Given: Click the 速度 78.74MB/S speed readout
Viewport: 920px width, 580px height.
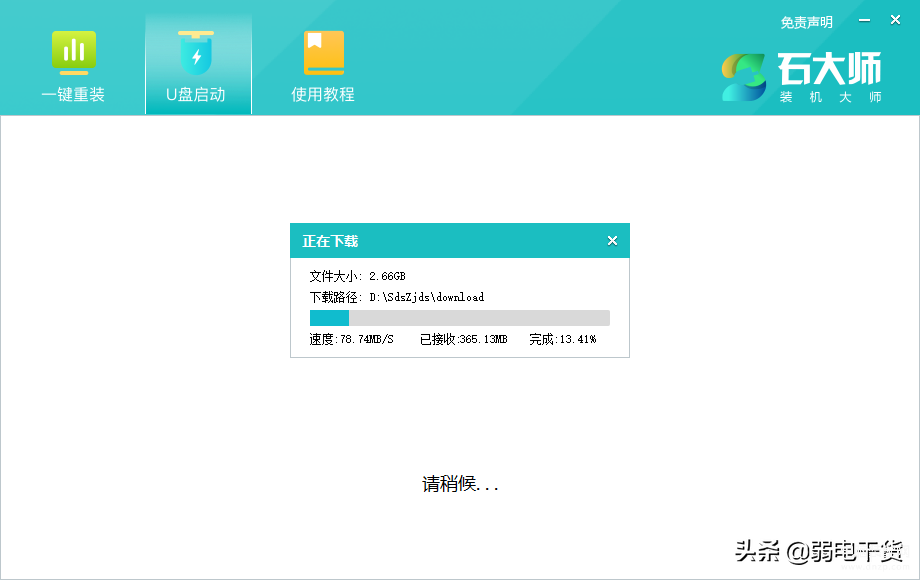Looking at the screenshot, I should tap(351, 339).
